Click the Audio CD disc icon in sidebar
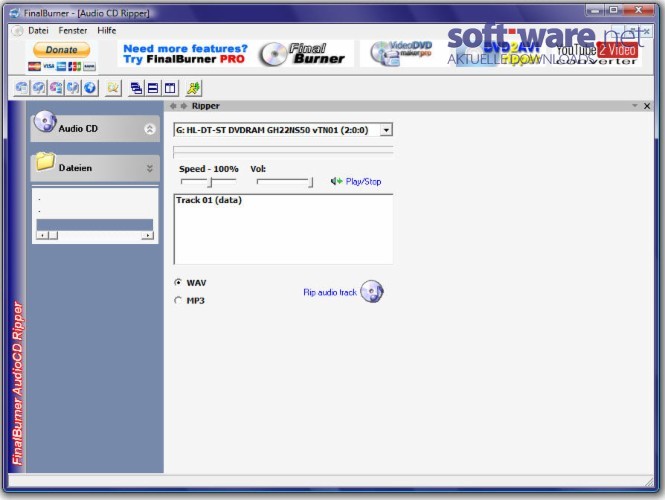The image size is (665, 500). 45,123
